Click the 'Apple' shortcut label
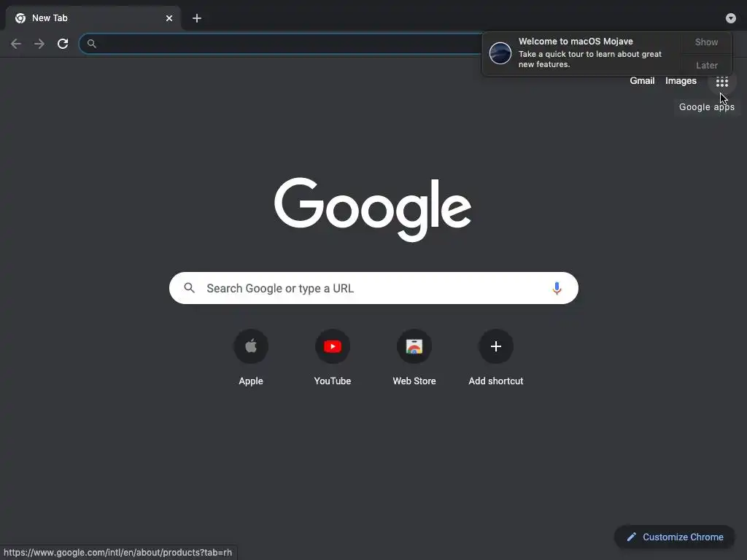 click(251, 381)
